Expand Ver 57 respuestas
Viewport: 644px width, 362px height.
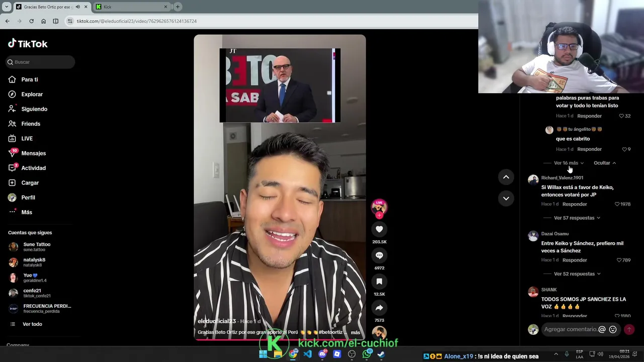click(577, 218)
